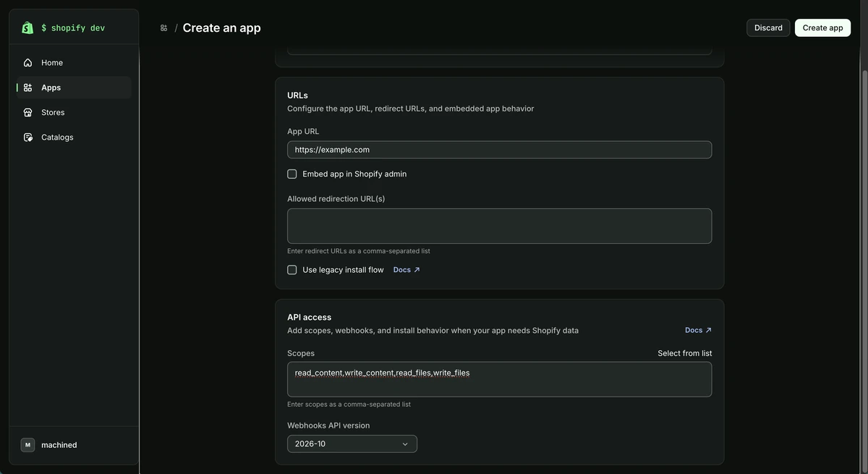This screenshot has width=868, height=474.
Task: Click the Scopes field label
Action: [301, 353]
